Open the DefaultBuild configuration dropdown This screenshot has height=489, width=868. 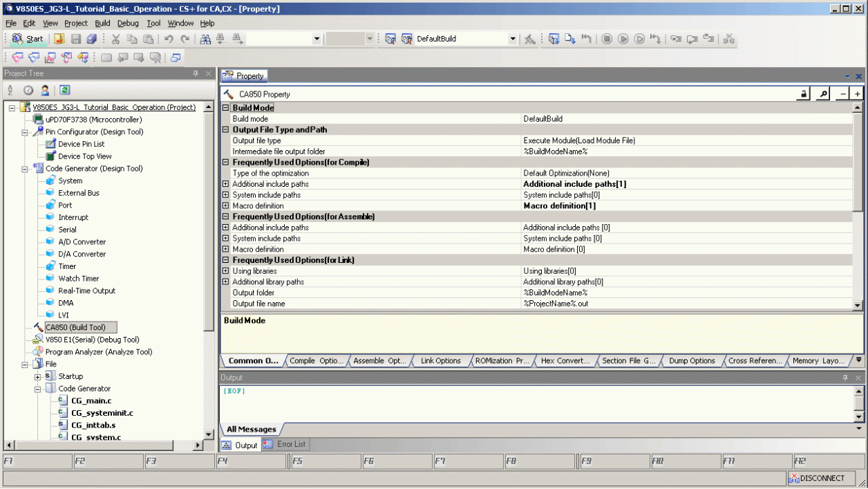click(x=512, y=39)
